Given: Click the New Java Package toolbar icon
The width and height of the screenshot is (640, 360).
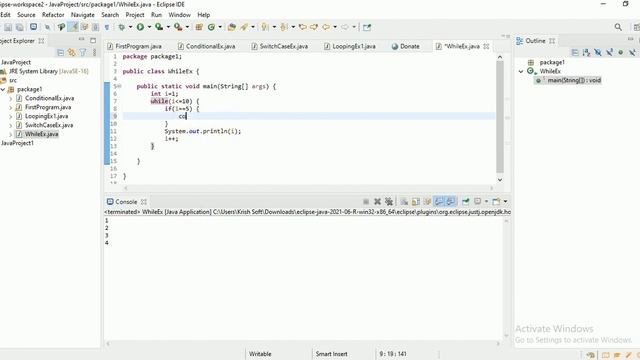Looking at the screenshot, I should pos(199,27).
